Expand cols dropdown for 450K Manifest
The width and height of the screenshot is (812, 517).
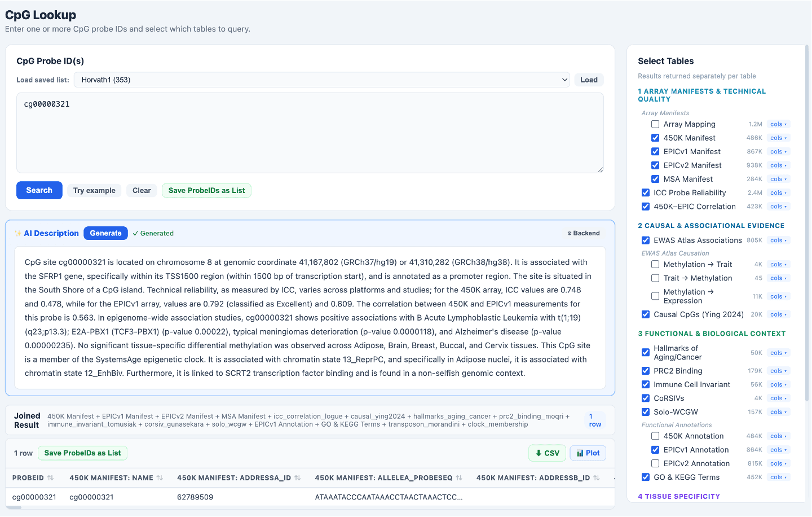click(779, 138)
